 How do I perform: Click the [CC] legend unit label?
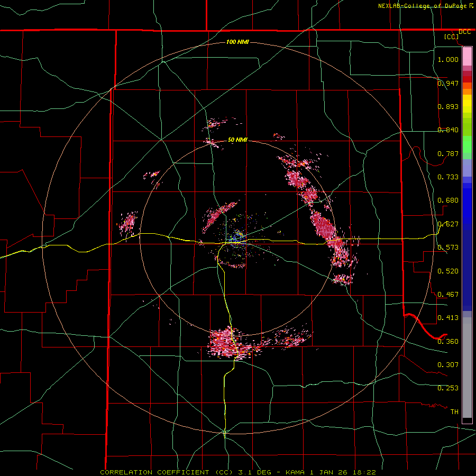(451, 36)
